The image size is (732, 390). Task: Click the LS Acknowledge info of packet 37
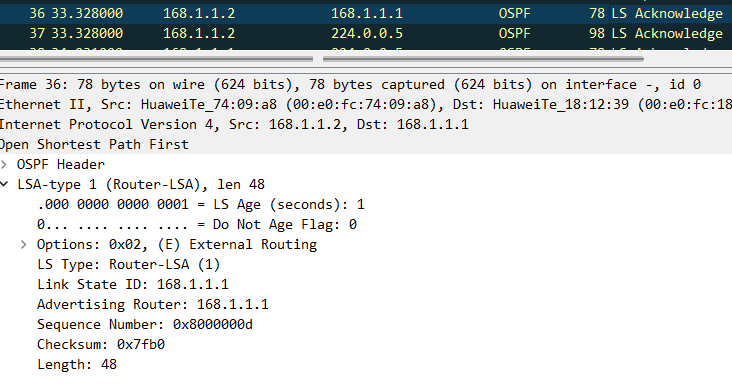[x=667, y=34]
